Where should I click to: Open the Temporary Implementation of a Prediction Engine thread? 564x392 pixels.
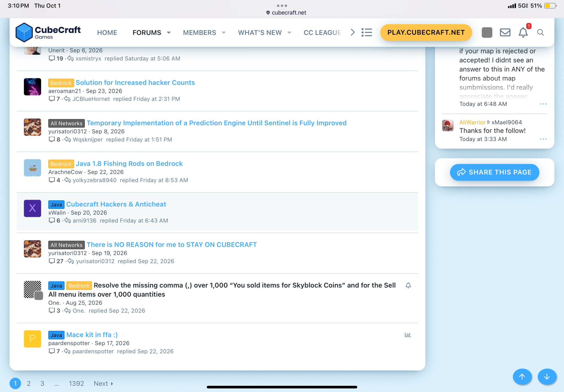click(x=217, y=123)
